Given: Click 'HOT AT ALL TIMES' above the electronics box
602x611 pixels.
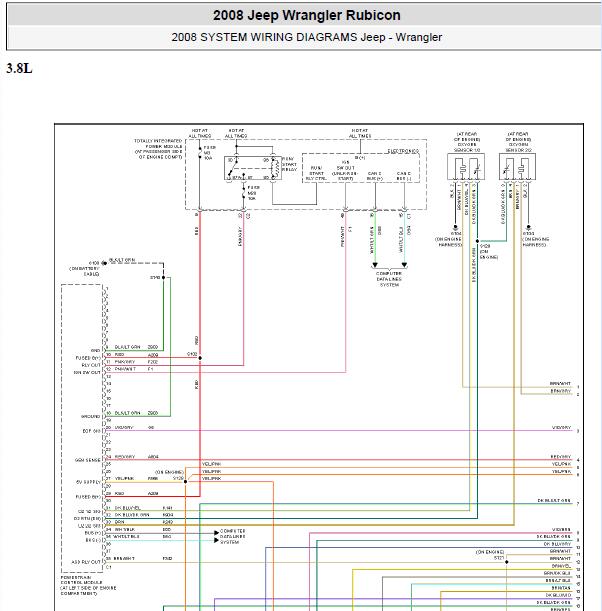Looking at the screenshot, I should click(360, 133).
